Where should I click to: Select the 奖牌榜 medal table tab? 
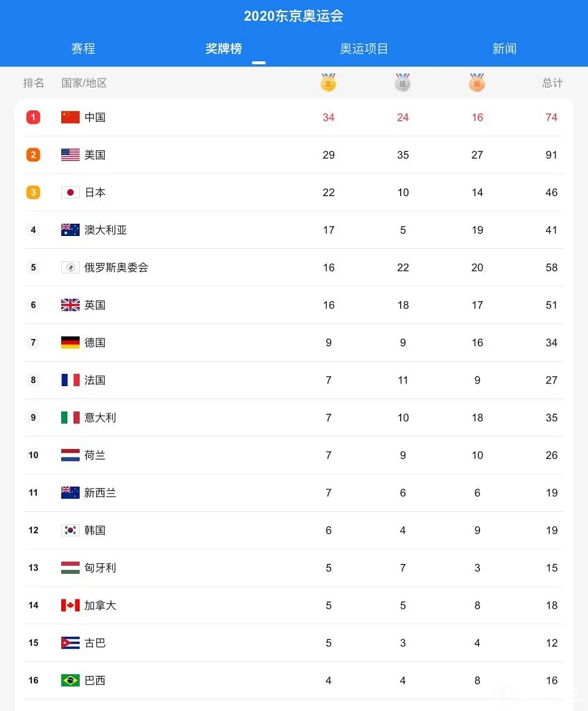(224, 49)
